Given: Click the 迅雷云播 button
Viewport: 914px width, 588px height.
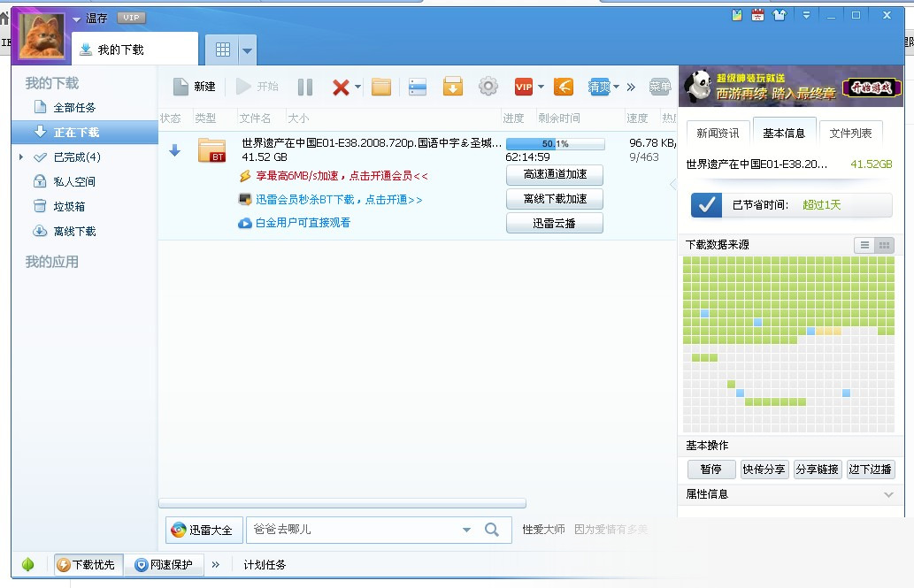Looking at the screenshot, I should point(555,223).
